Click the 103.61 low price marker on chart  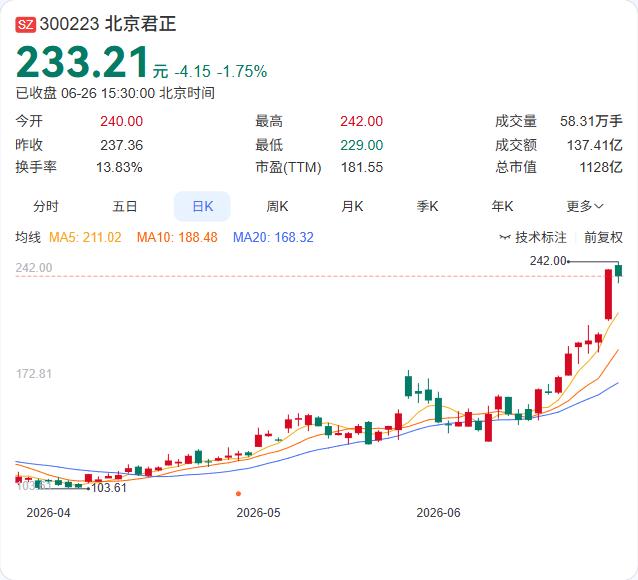click(x=109, y=488)
